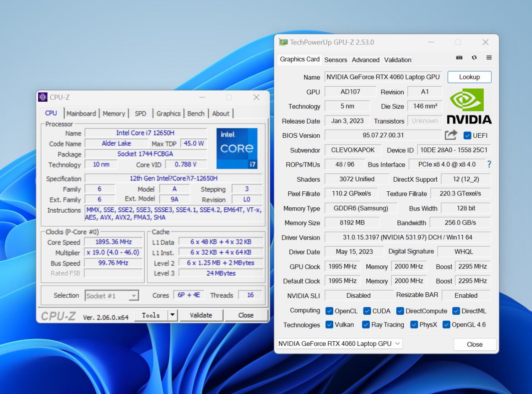
Task: Click the Release Date value Jan 3, 2023
Action: 348,121
